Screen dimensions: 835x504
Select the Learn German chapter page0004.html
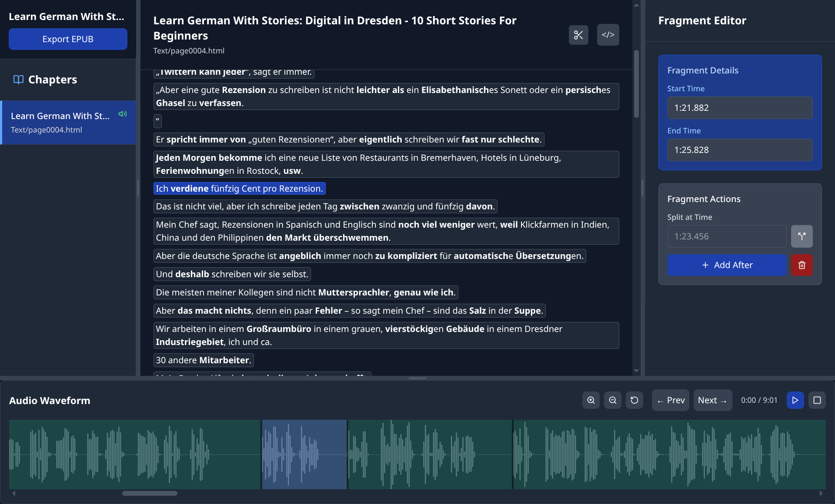coord(68,123)
